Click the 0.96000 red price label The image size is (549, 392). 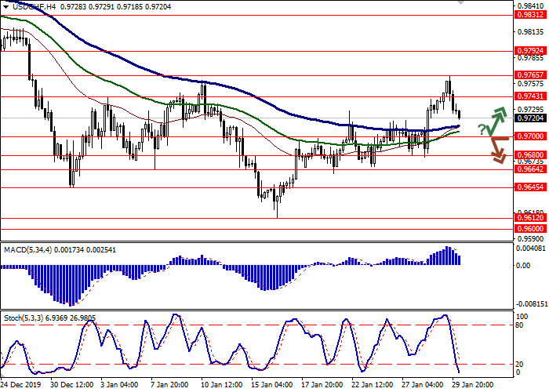point(528,229)
